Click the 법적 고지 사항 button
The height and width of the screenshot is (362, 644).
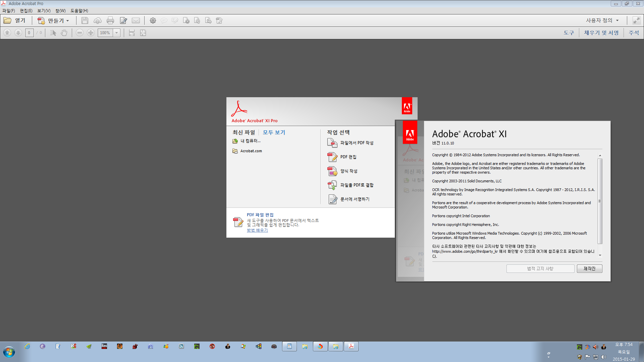pyautogui.click(x=540, y=269)
